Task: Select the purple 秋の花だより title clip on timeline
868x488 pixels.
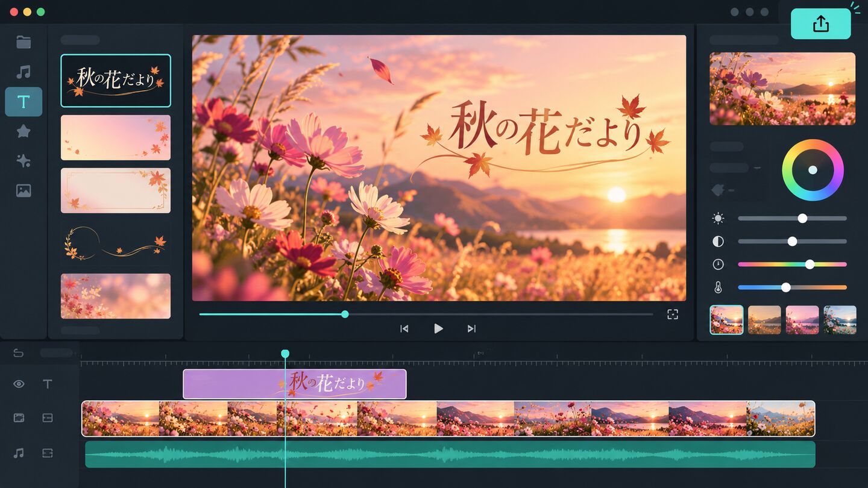Action: (x=295, y=384)
